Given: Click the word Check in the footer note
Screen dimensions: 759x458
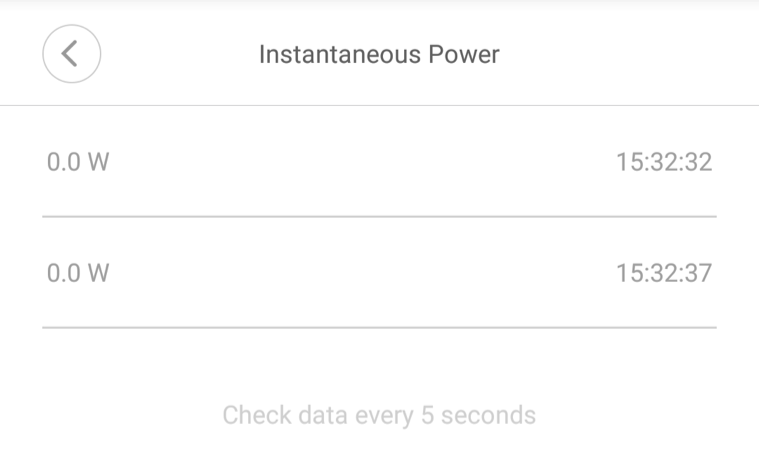Looking at the screenshot, I should pyautogui.click(x=252, y=415).
